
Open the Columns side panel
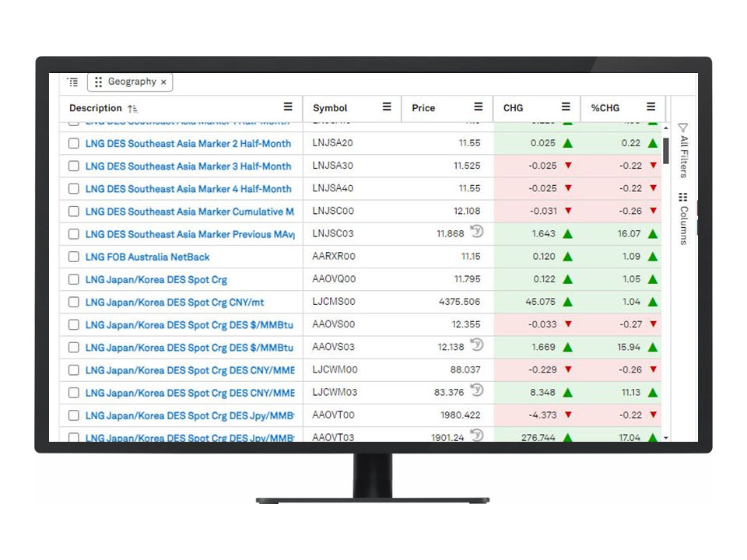683,218
